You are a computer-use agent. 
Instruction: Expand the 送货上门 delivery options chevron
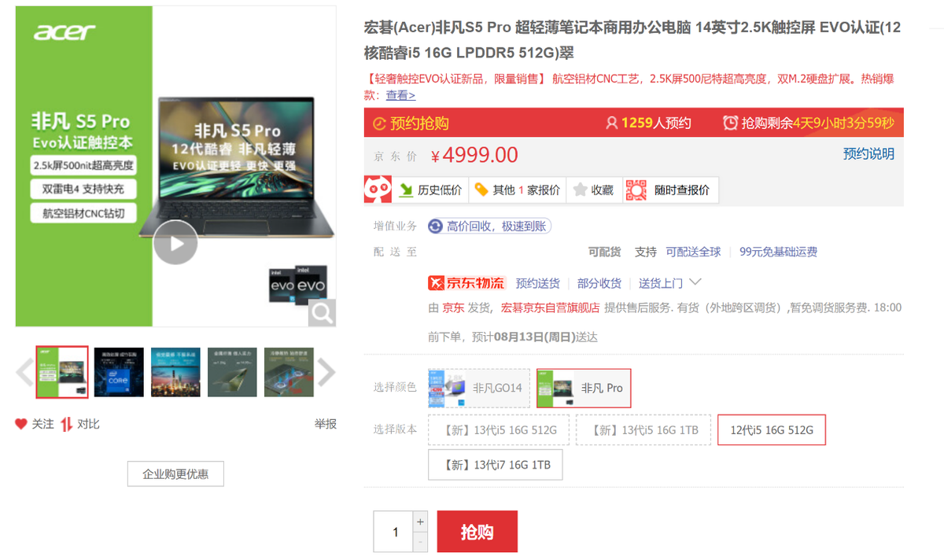[x=695, y=282]
